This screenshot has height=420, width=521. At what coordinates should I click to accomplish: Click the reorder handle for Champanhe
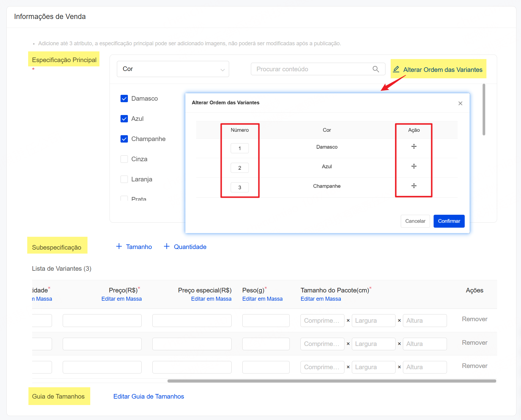tap(414, 186)
